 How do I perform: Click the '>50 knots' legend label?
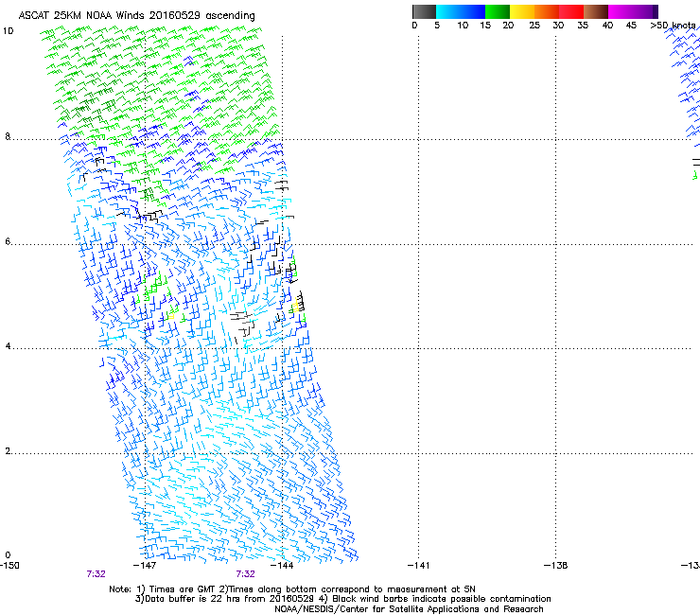tap(673, 26)
